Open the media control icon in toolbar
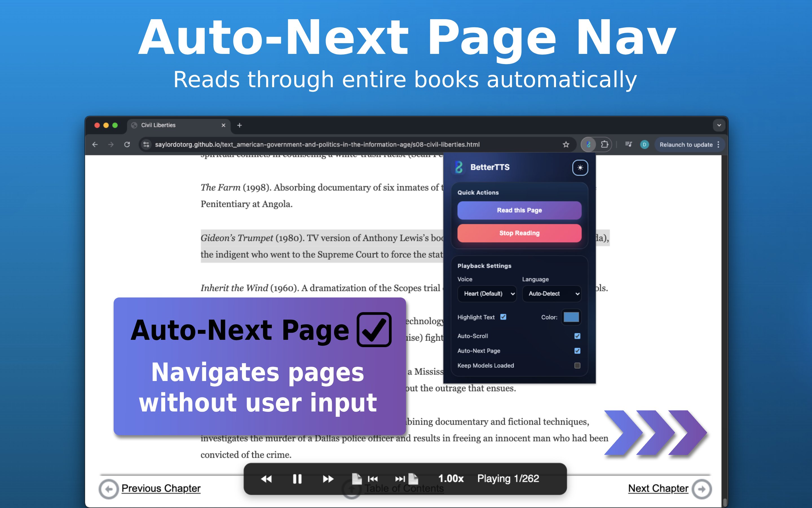 [x=628, y=144]
